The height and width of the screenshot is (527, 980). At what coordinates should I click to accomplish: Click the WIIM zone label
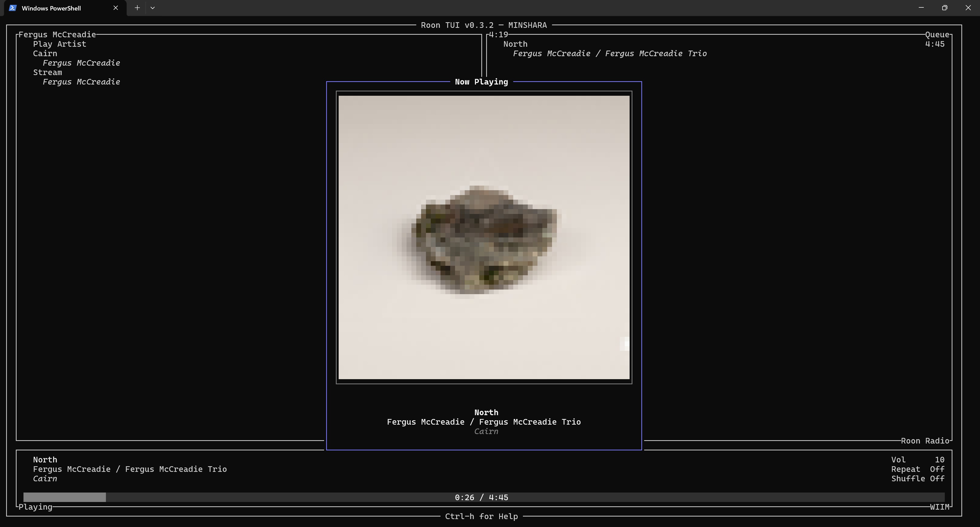[939, 507]
